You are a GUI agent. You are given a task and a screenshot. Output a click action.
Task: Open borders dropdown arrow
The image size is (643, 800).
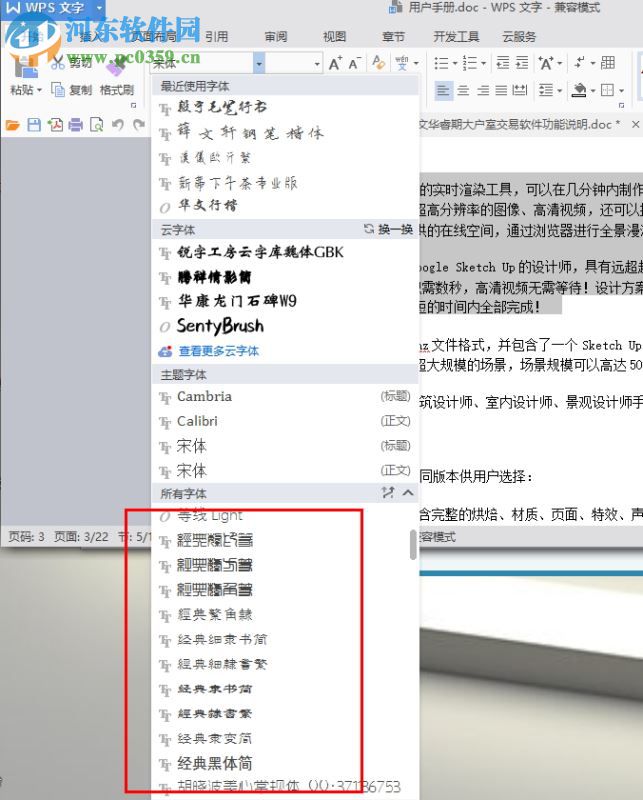(621, 91)
